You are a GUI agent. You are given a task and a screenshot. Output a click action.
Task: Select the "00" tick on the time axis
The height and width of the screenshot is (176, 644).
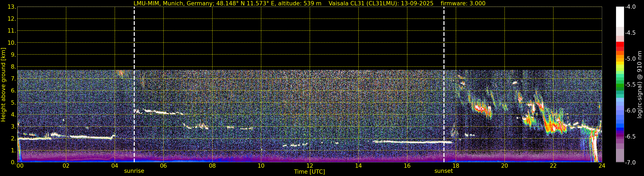20,166
